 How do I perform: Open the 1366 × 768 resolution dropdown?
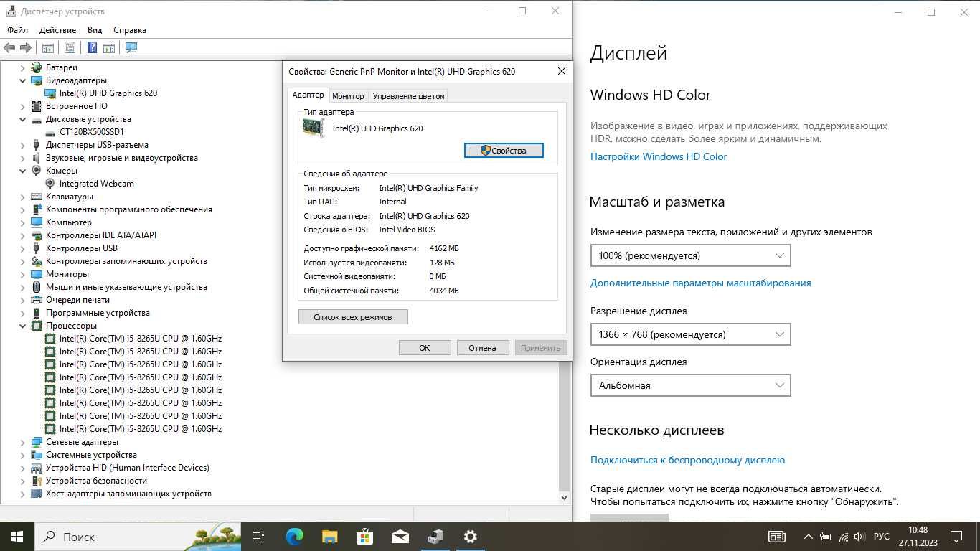(x=690, y=334)
